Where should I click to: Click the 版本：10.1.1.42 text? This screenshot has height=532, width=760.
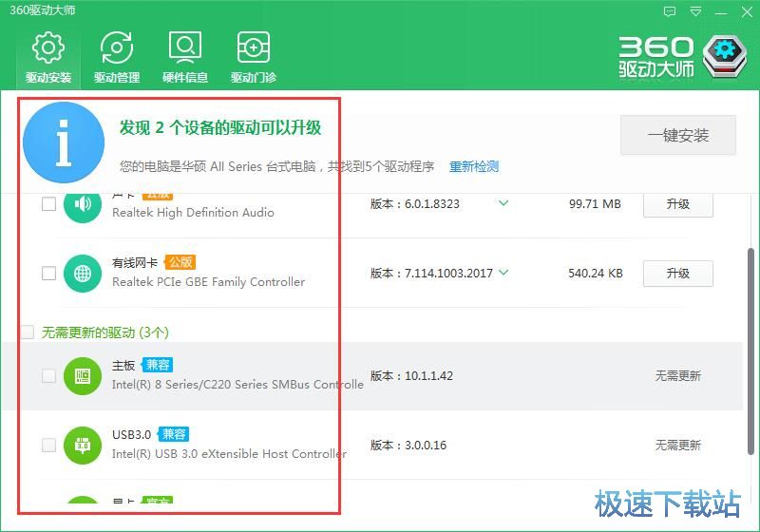pos(411,375)
